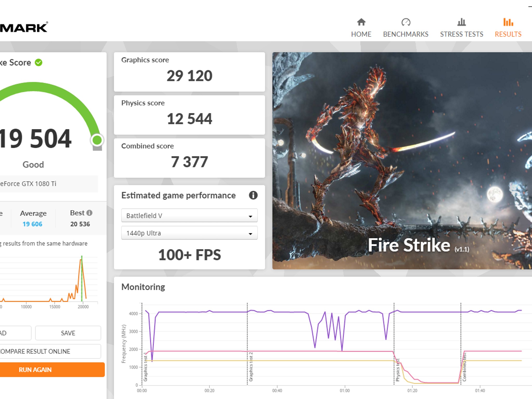Screen dimensions: 532x399
Task: Click the orange Results bars icon
Action: [x=508, y=22]
